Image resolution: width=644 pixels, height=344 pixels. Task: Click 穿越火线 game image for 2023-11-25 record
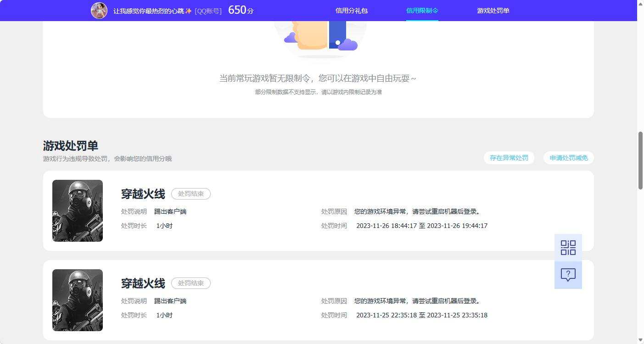[x=78, y=300]
